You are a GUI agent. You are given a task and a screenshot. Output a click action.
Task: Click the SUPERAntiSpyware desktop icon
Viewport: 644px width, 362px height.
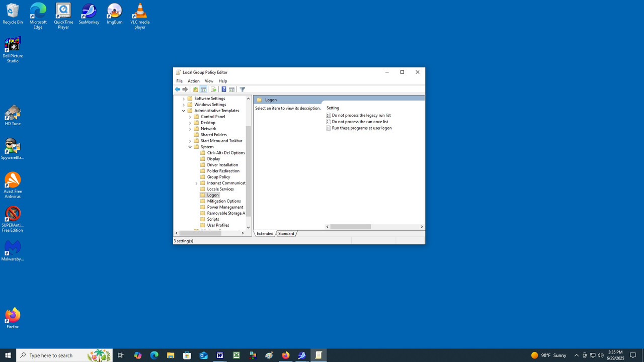[x=13, y=219]
